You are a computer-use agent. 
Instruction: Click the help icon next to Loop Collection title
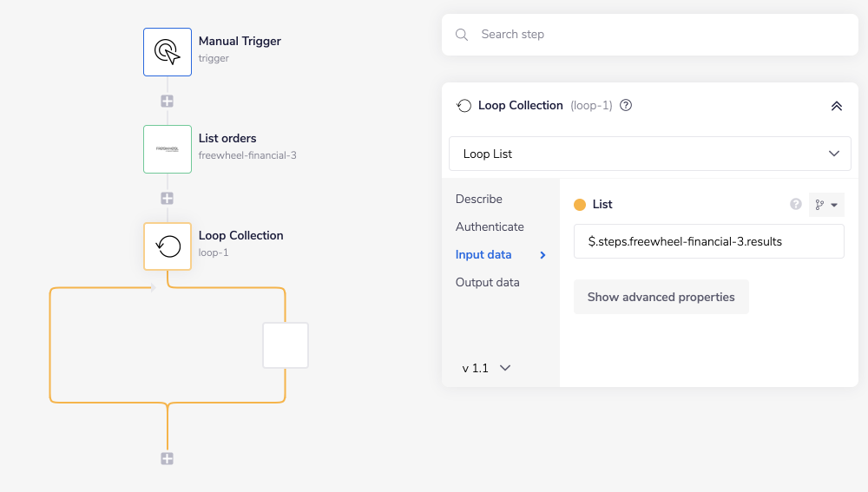(626, 106)
